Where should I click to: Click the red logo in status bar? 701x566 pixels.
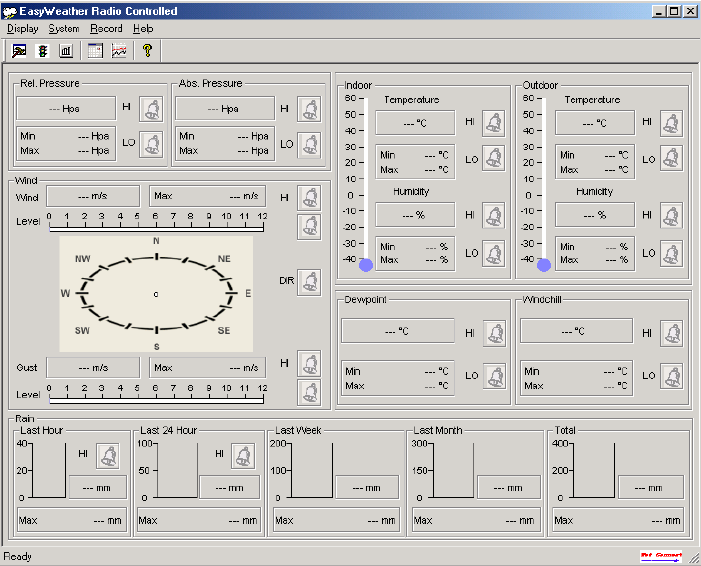click(x=661, y=556)
